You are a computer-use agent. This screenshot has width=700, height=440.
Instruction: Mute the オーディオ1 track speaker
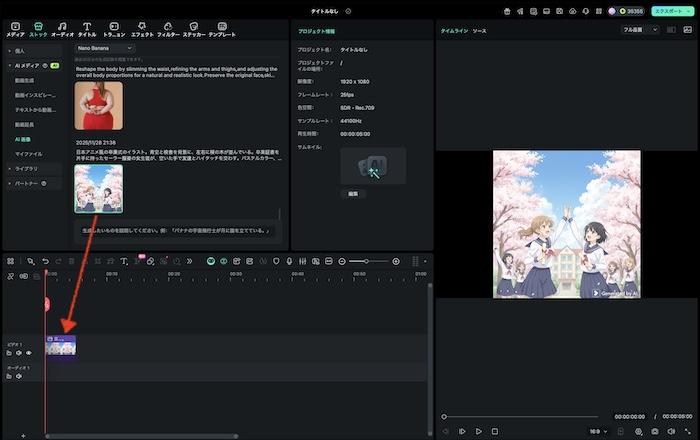[x=19, y=376]
